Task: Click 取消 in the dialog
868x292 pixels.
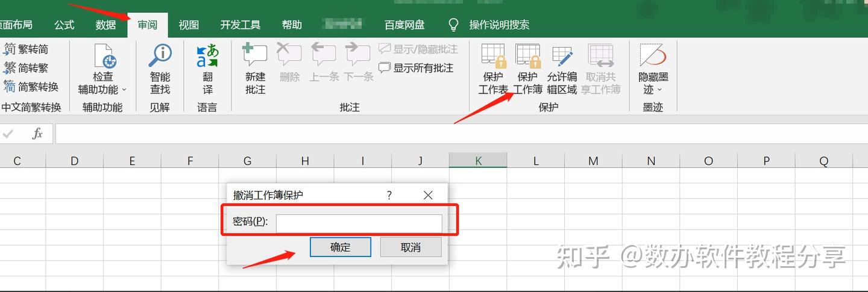Action: (x=410, y=247)
